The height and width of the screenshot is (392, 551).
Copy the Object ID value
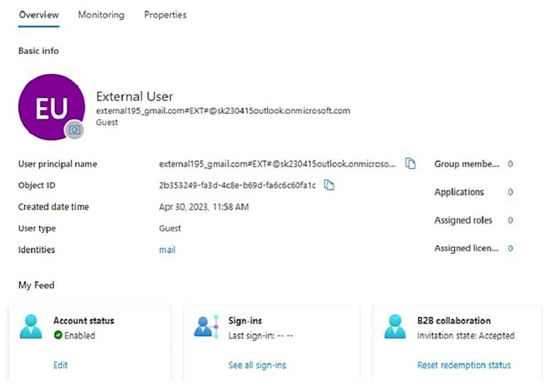[329, 185]
